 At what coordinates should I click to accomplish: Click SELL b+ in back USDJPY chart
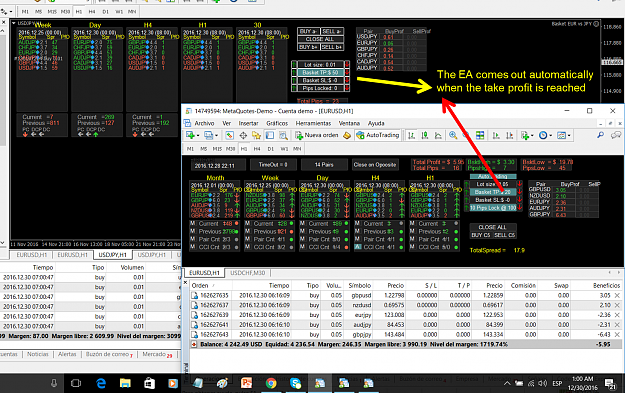point(332,47)
